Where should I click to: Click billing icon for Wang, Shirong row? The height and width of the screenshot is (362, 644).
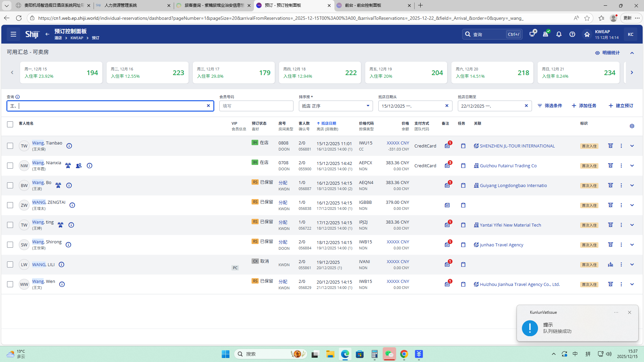610,245
